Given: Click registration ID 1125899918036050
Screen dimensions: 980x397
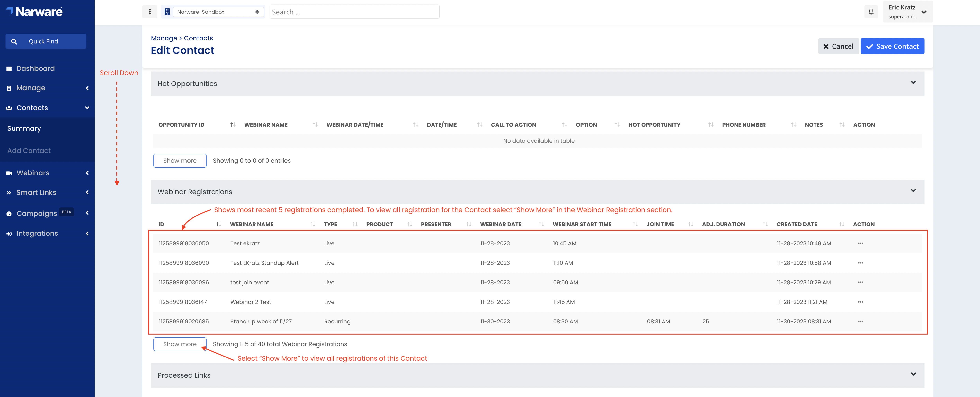Looking at the screenshot, I should [184, 243].
